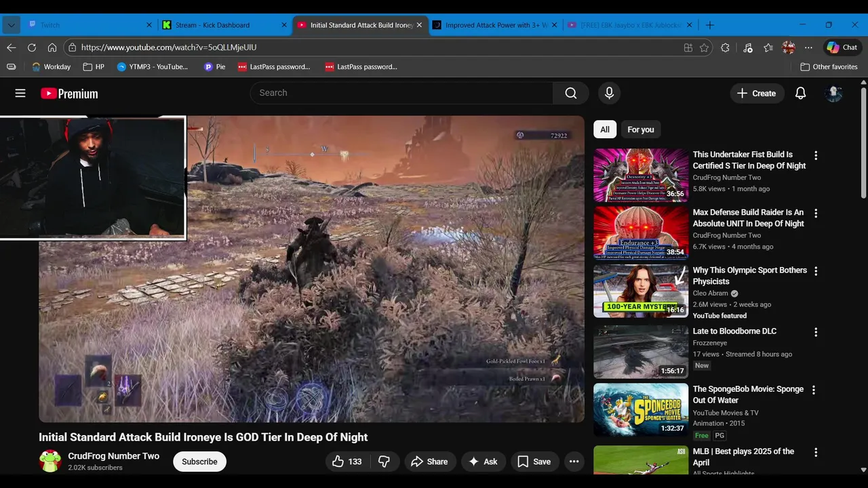The height and width of the screenshot is (488, 868).
Task: Open the split screen icon in address bar
Action: (688, 47)
